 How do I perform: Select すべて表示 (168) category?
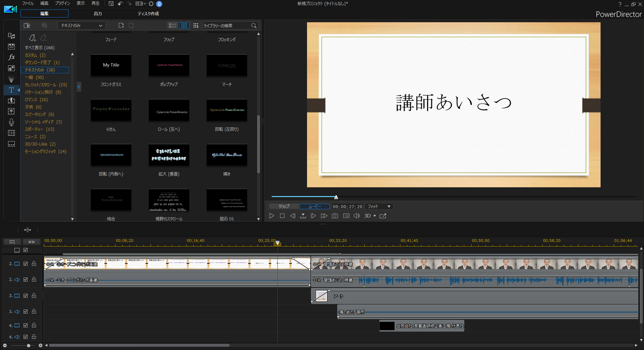coord(40,48)
